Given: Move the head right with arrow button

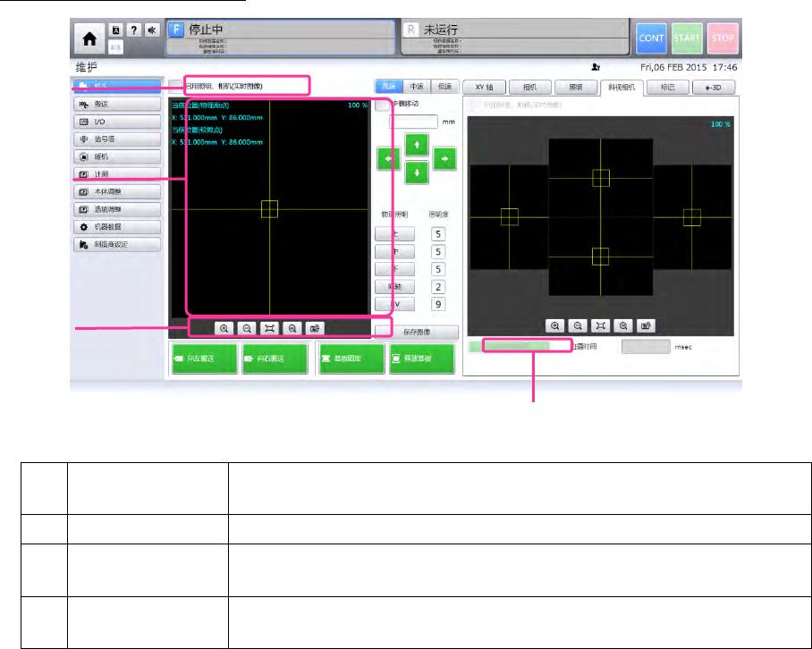Looking at the screenshot, I should [x=444, y=158].
